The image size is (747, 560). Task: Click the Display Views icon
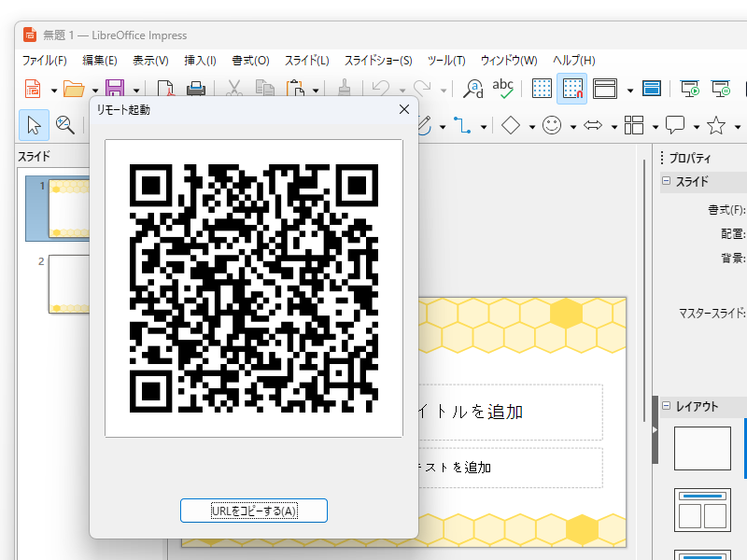605,89
